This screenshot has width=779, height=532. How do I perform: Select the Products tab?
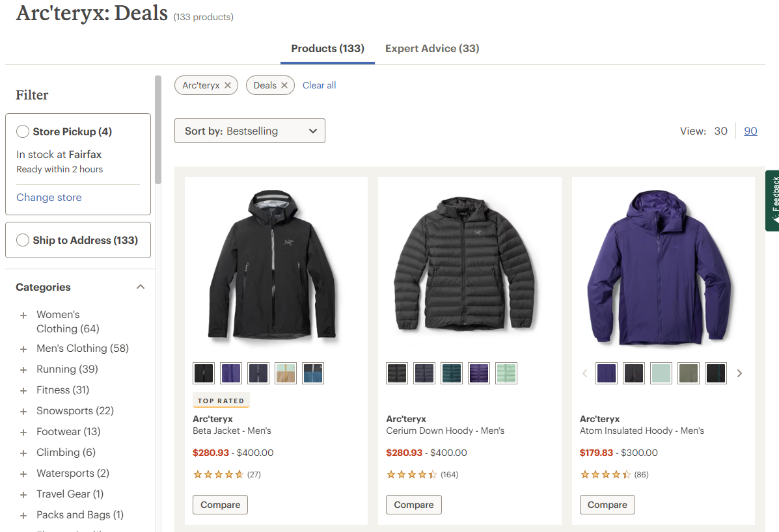pyautogui.click(x=327, y=48)
